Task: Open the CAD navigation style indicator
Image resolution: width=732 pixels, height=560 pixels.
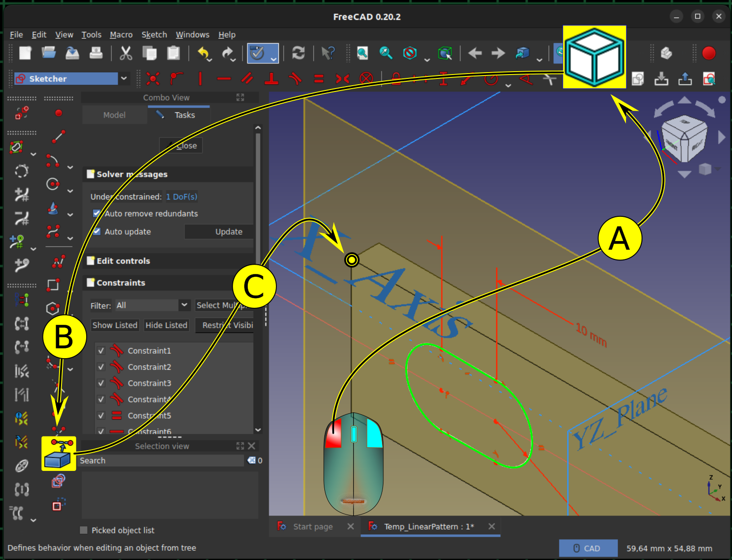Action: [588, 548]
